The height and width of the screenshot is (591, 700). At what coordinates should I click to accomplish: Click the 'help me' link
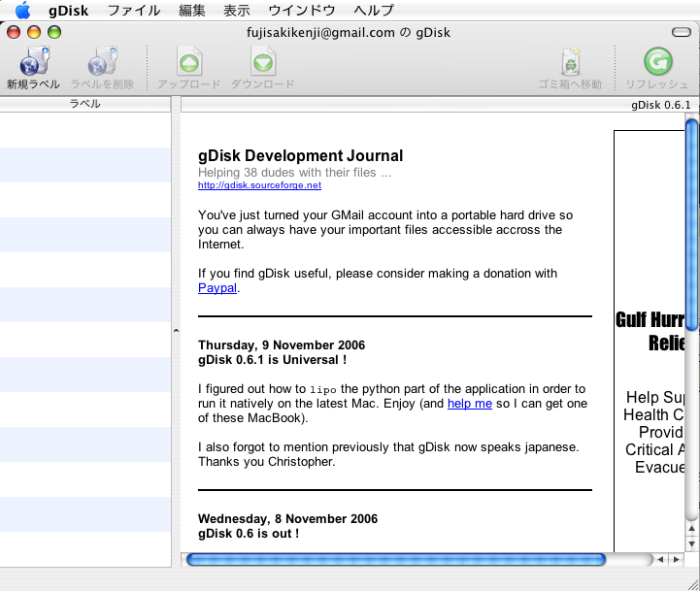[x=470, y=404]
